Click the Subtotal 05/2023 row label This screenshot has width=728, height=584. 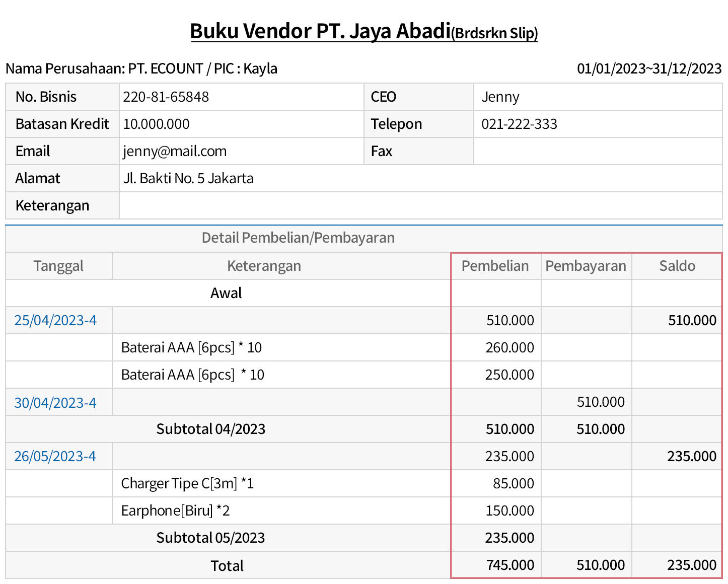pos(210,538)
